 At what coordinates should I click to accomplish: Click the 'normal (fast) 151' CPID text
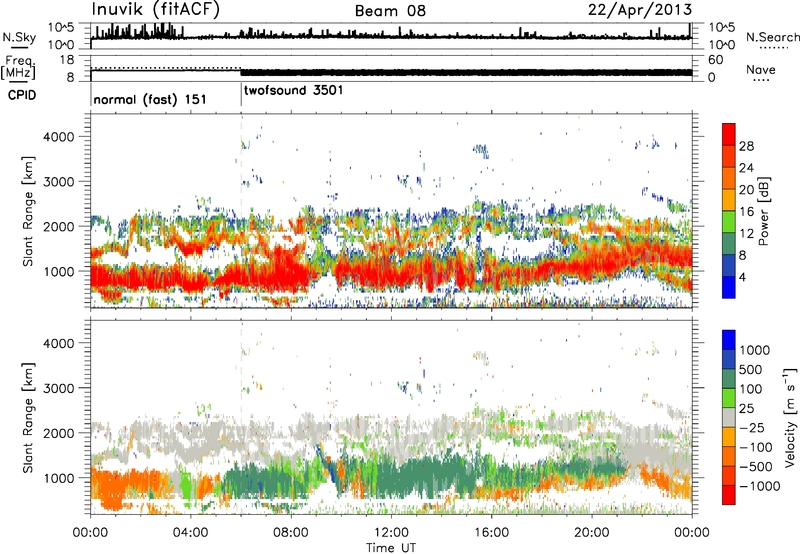click(x=150, y=99)
